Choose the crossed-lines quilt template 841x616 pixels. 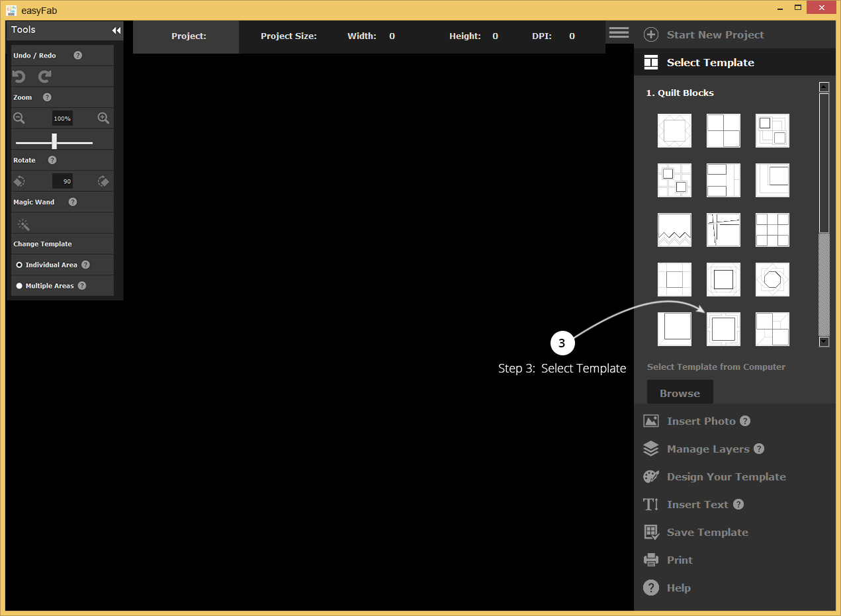(723, 230)
